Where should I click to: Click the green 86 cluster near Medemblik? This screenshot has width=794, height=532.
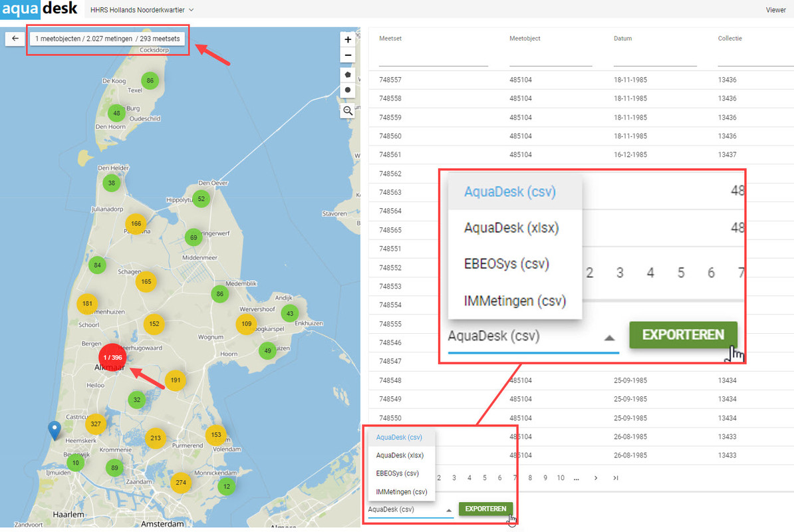[x=219, y=293]
